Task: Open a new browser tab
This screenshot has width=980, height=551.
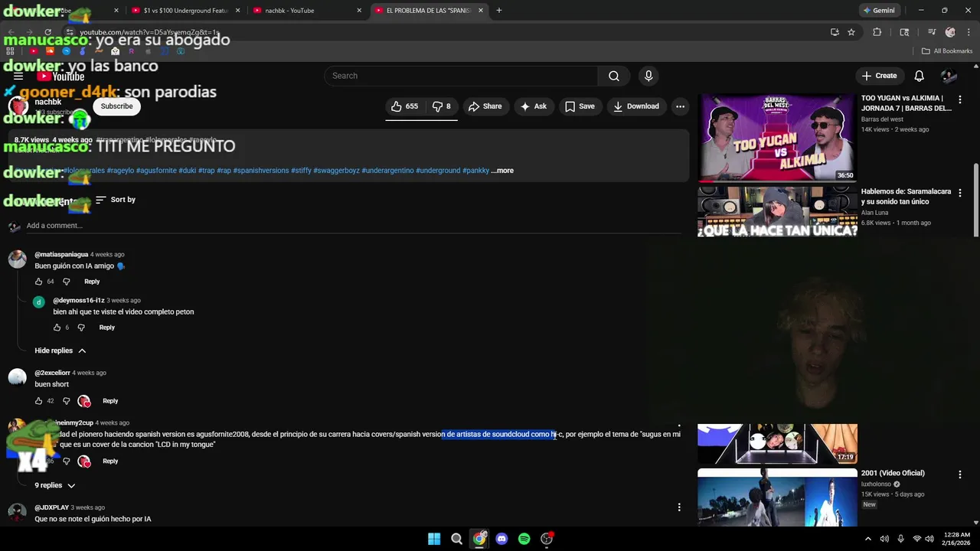Action: coord(498,11)
